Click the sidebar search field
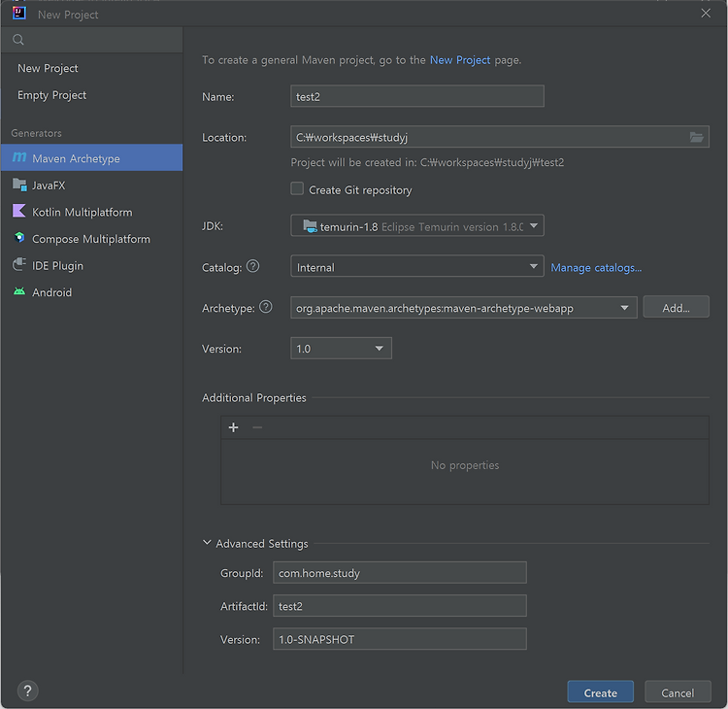 (92, 40)
